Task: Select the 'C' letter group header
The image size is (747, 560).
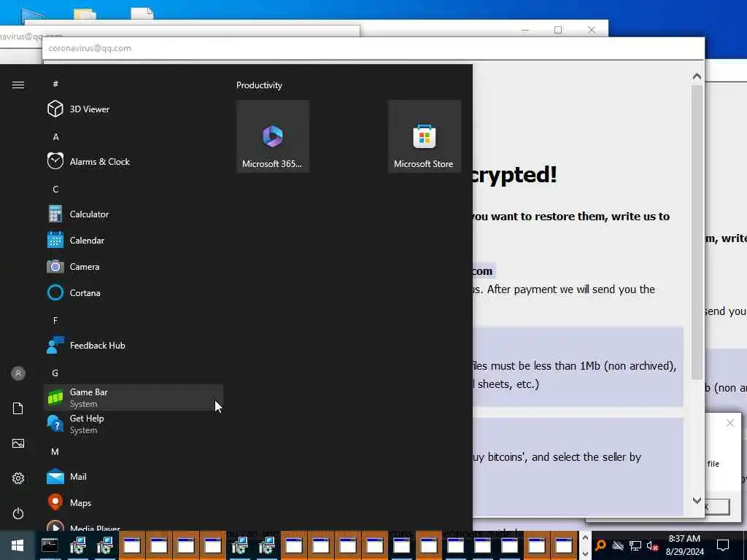Action: point(55,189)
